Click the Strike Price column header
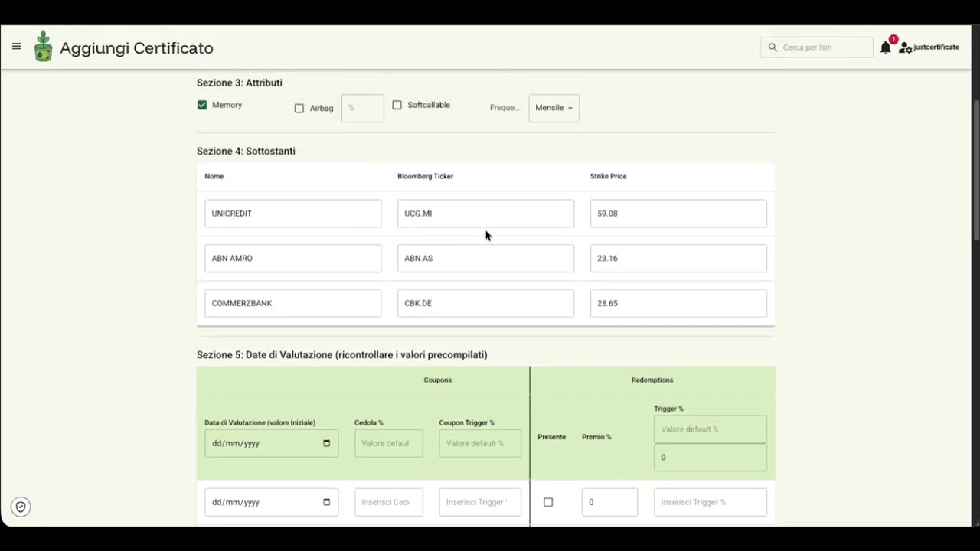Viewport: 980px width, 551px height. [609, 176]
